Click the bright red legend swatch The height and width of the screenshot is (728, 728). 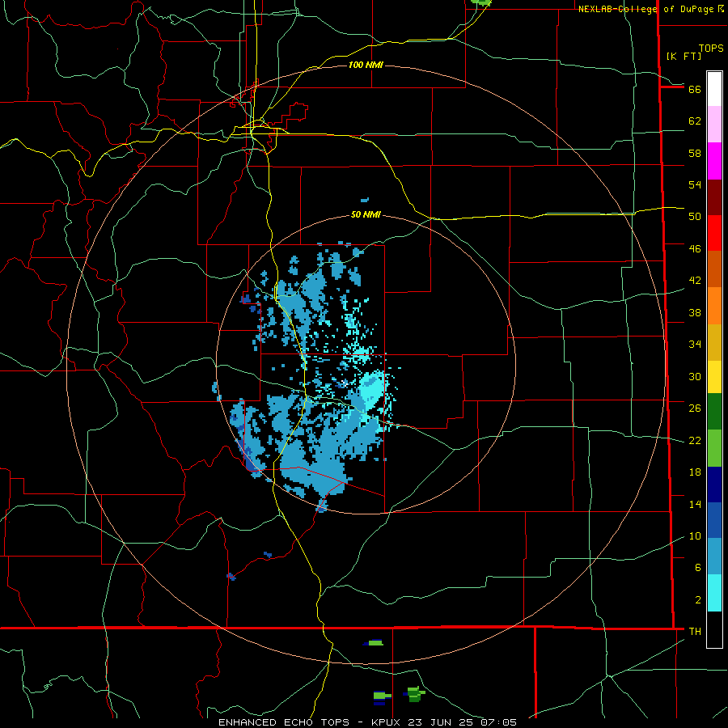(x=714, y=233)
